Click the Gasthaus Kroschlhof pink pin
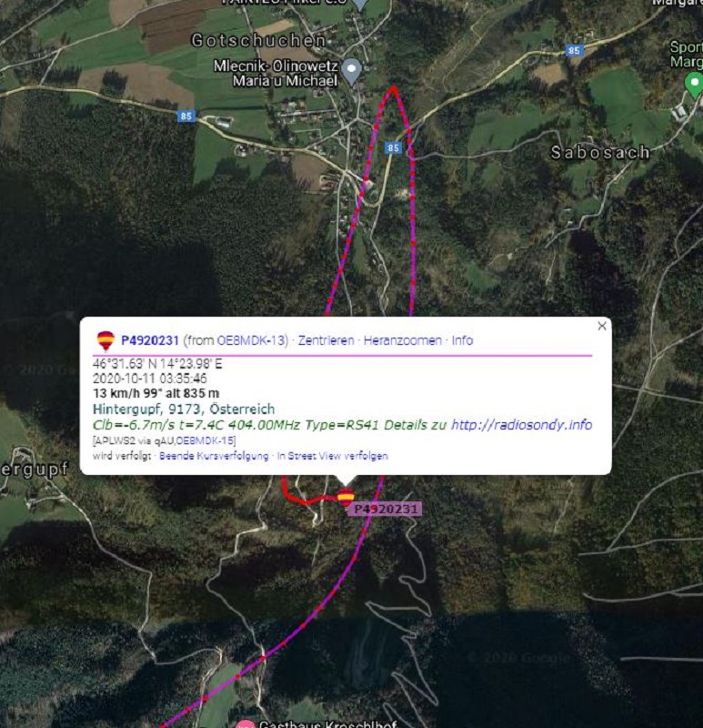 click(x=246, y=723)
